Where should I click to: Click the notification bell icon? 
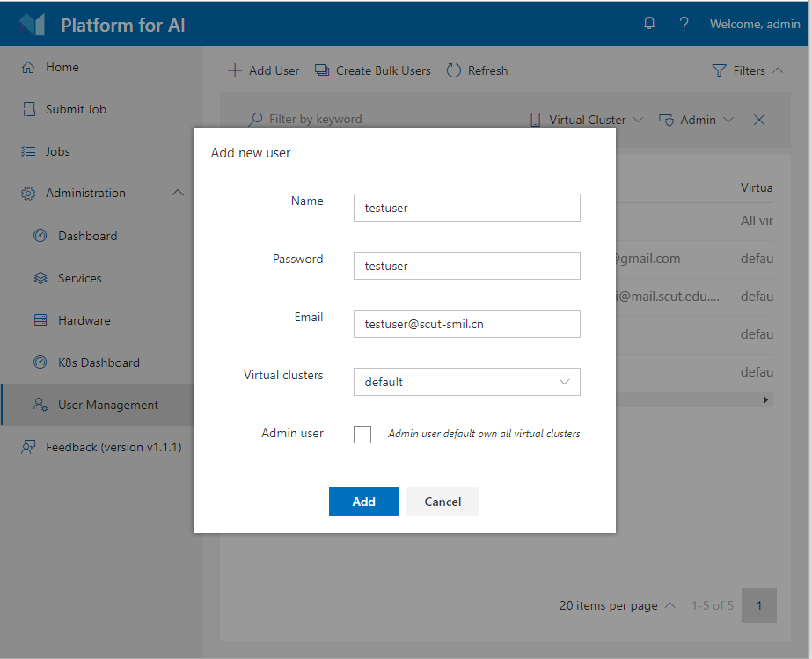(x=649, y=24)
